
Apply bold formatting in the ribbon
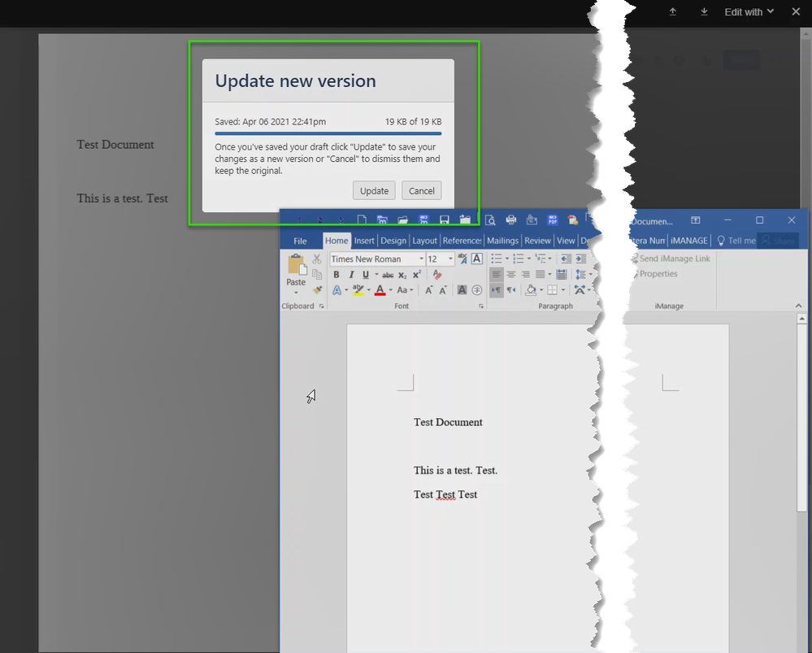point(337,274)
